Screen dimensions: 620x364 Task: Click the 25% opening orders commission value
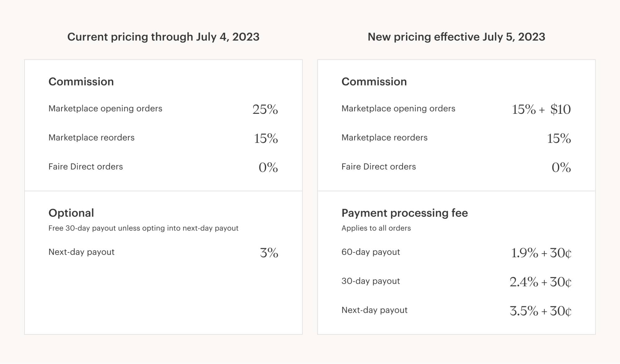[265, 109]
